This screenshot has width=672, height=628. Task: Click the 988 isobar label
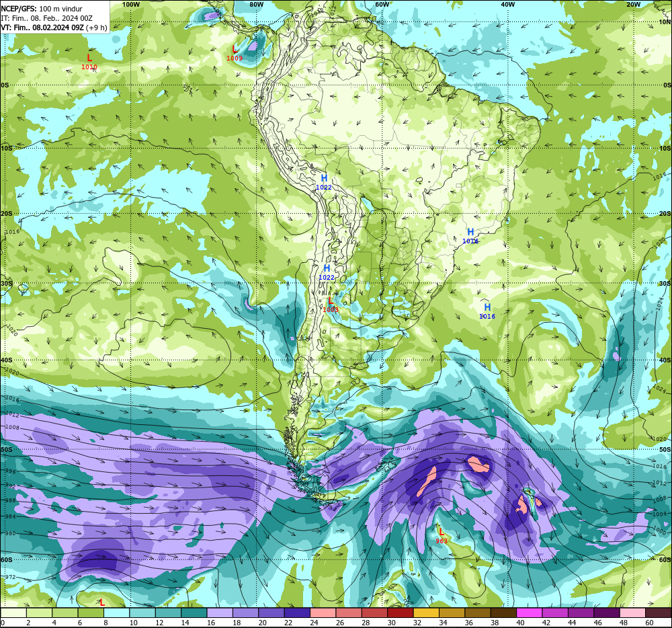[11, 501]
